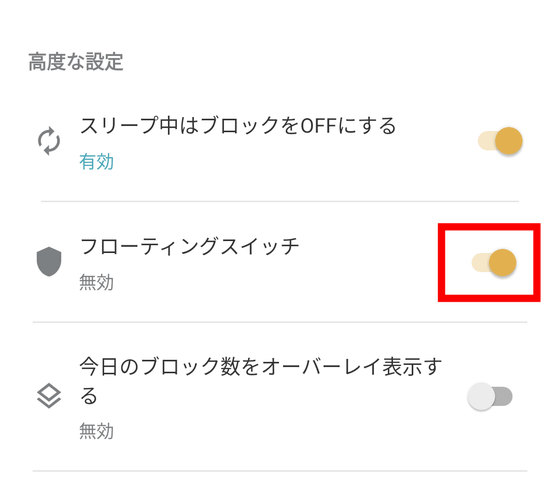This screenshot has width=560, height=492.
Task: Click the stacked layers icon for overlay setting
Action: [49, 396]
